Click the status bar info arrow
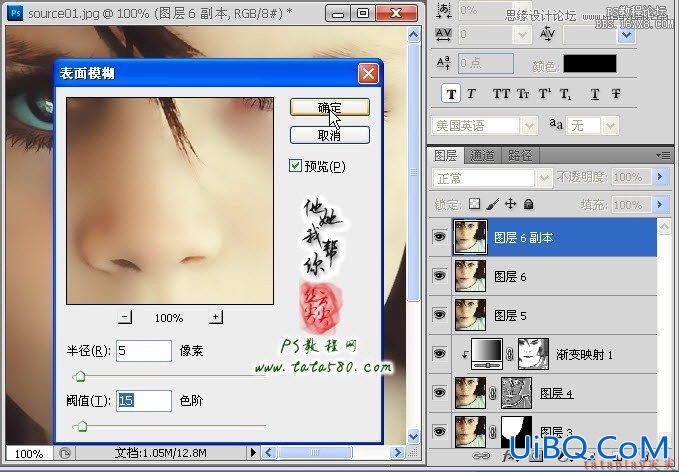This screenshot has width=679, height=472. (253, 453)
